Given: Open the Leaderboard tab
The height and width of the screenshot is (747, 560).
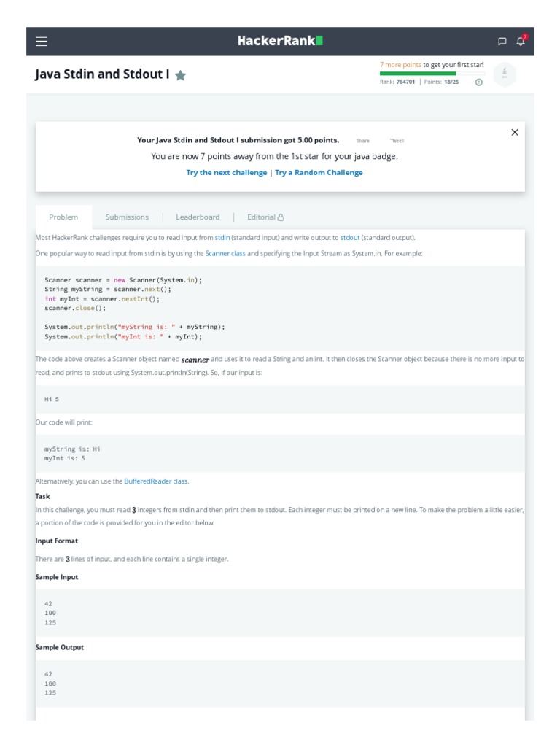Looking at the screenshot, I should pyautogui.click(x=198, y=217).
